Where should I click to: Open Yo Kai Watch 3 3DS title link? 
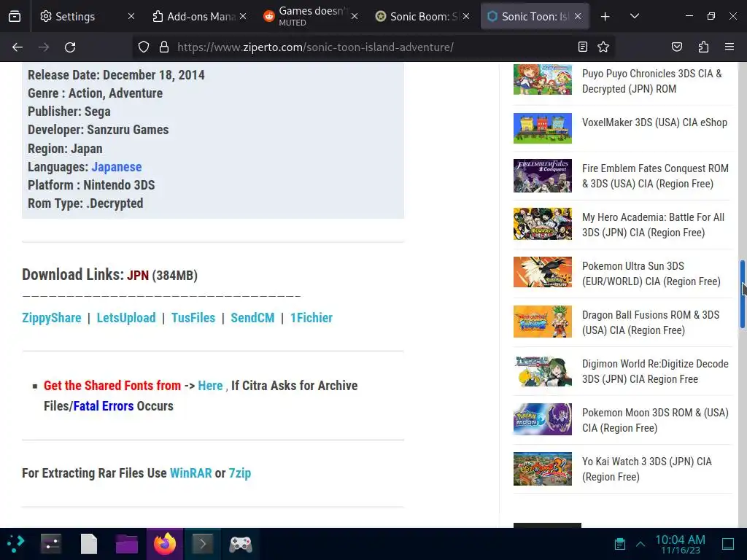point(647,469)
